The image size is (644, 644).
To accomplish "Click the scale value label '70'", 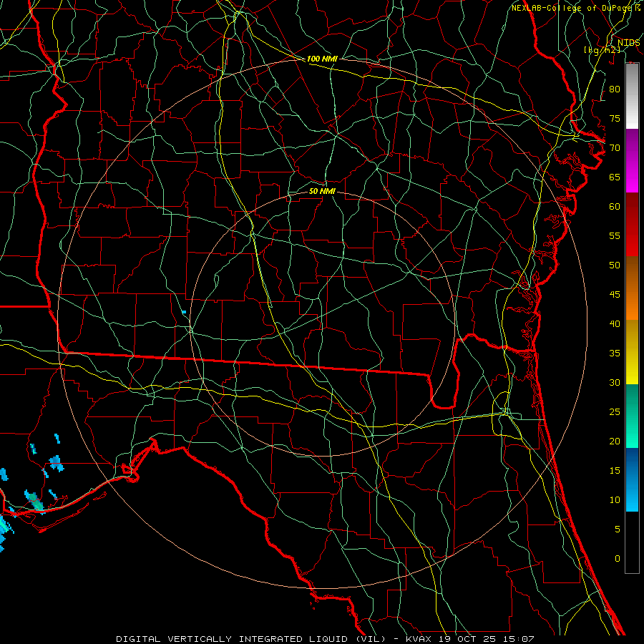I will [x=615, y=148].
